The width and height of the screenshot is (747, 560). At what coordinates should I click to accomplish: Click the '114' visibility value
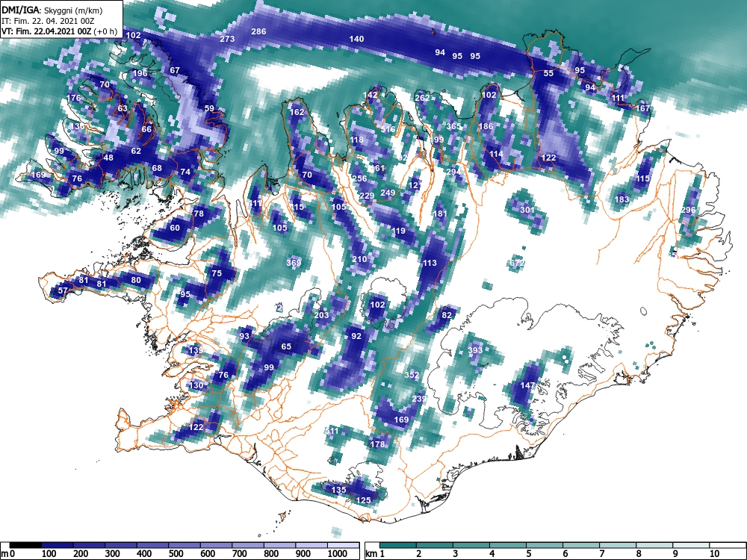tap(496, 155)
